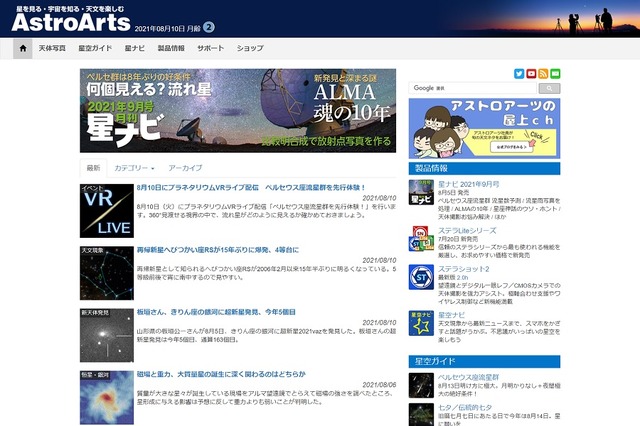Click the moon age badge icon

point(209,26)
